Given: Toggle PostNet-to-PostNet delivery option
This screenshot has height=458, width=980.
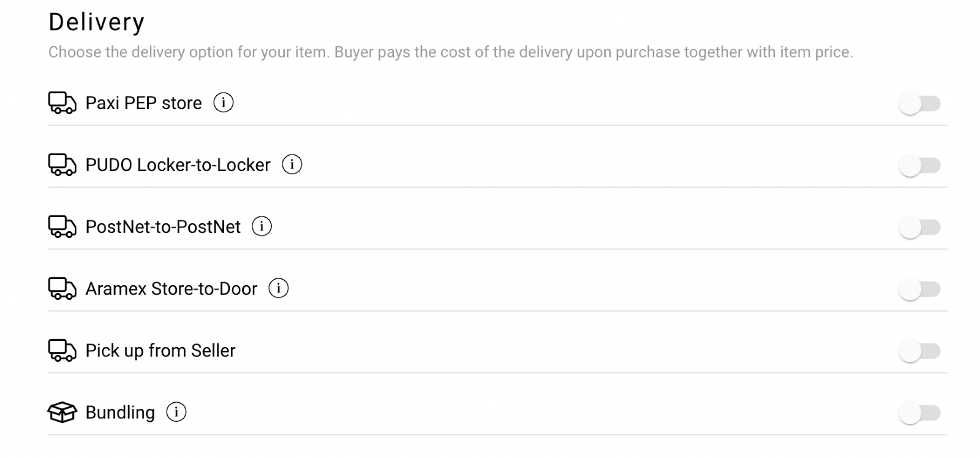Looking at the screenshot, I should (919, 227).
